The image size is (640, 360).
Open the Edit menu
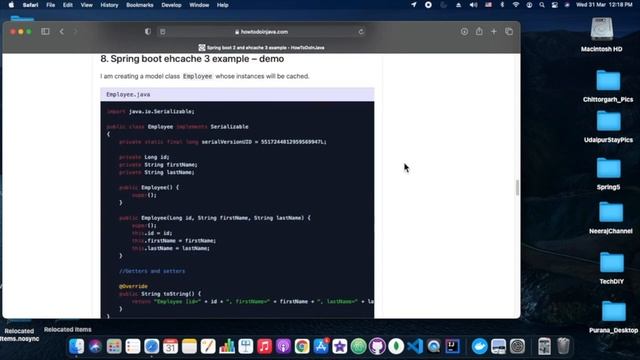click(68, 5)
